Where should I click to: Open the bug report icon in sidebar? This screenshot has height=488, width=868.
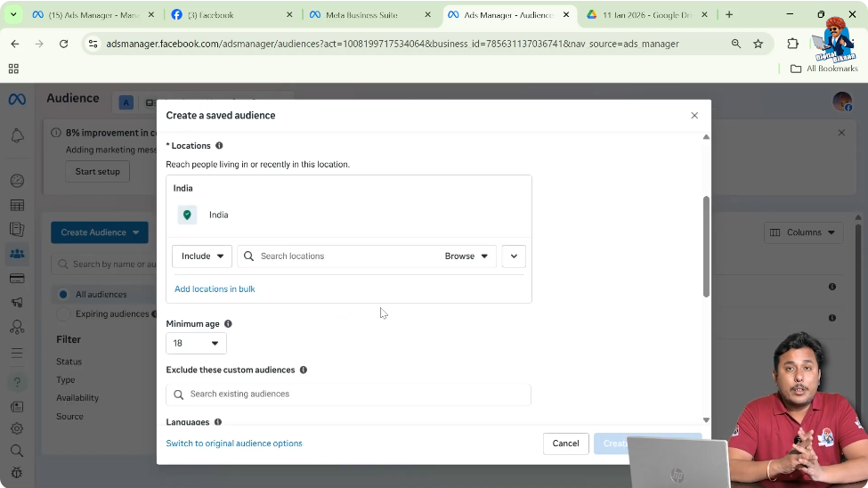17,473
